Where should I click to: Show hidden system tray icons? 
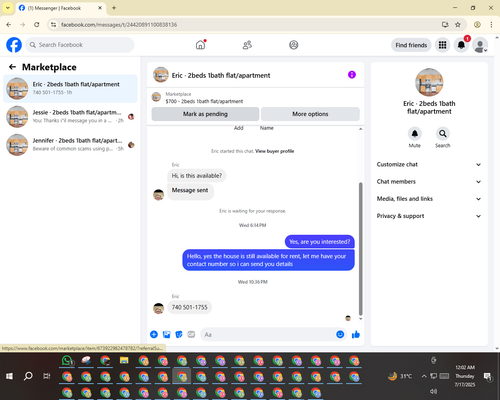[424, 376]
